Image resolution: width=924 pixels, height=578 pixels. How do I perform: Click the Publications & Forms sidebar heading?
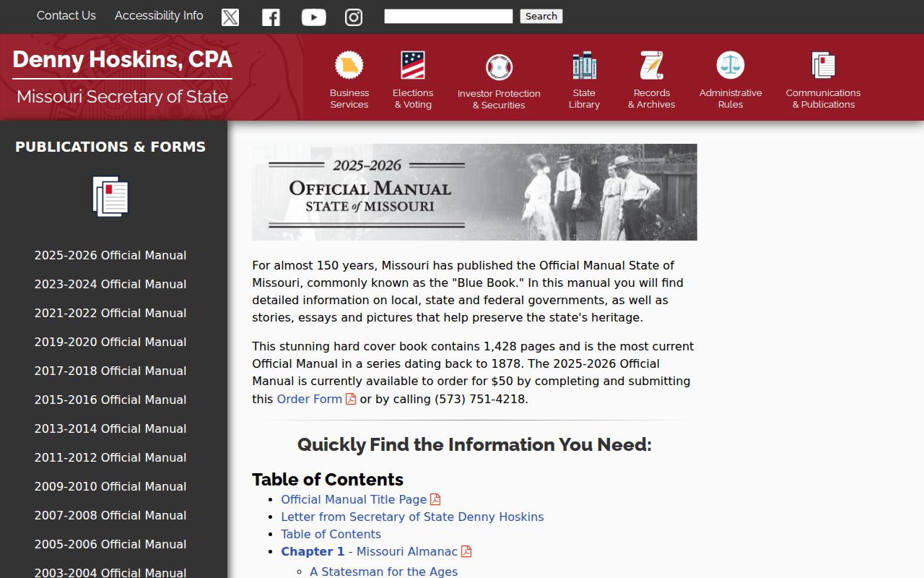click(110, 147)
